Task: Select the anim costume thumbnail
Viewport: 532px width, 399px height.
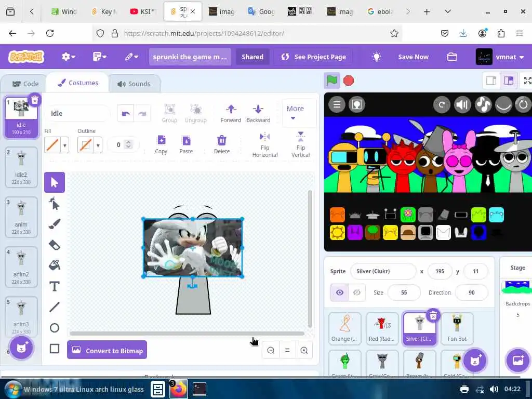Action: pos(21,217)
